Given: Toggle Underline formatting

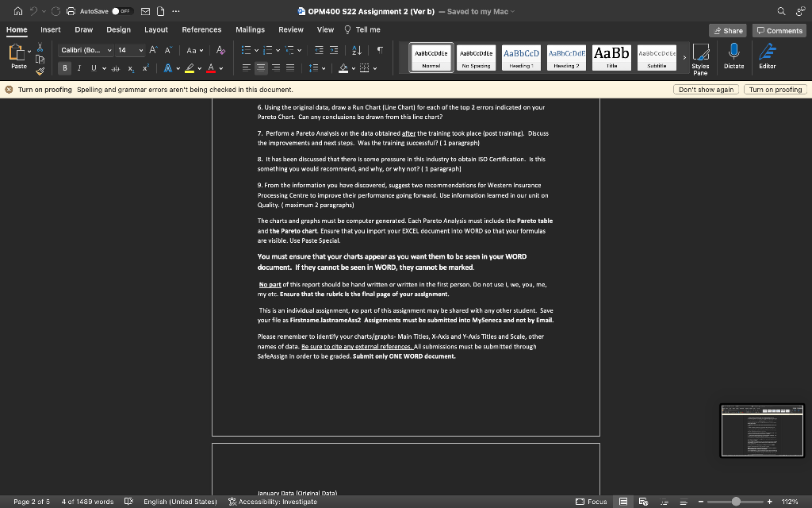Looking at the screenshot, I should pos(94,68).
